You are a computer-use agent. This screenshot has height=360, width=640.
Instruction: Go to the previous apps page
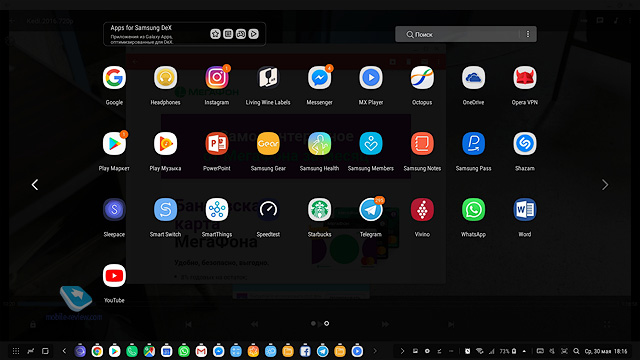(x=35, y=185)
